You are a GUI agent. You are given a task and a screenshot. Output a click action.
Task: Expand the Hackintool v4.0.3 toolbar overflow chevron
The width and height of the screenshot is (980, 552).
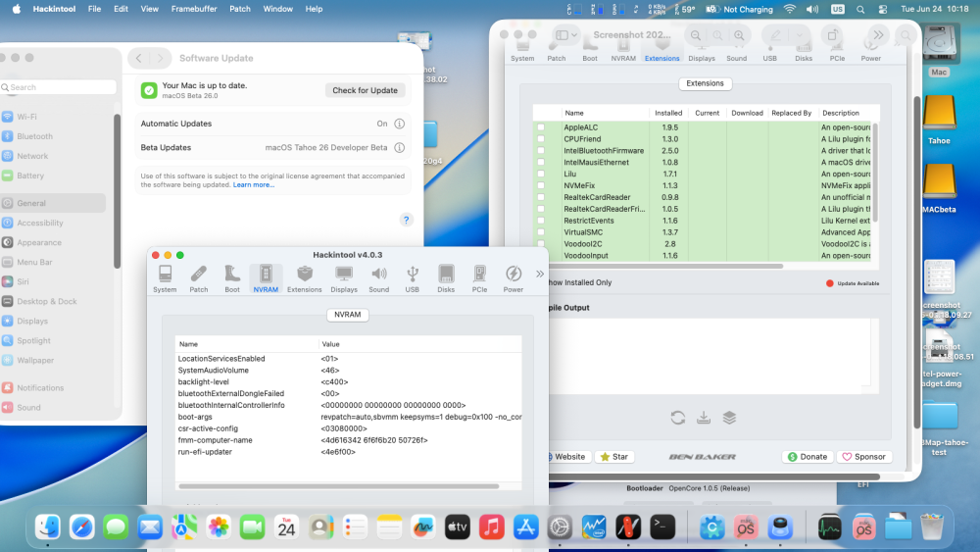point(540,274)
